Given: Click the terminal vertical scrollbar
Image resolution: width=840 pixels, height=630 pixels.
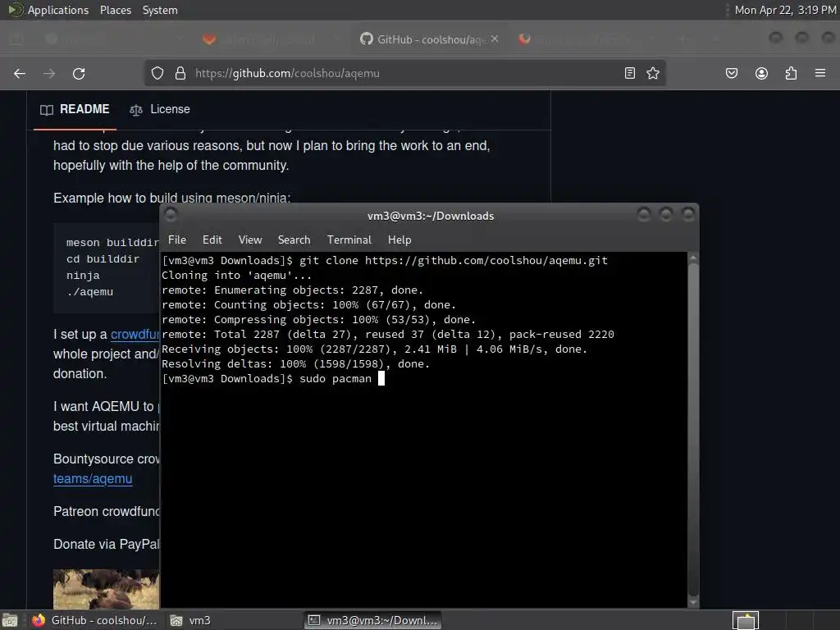Looking at the screenshot, I should pyautogui.click(x=692, y=430).
